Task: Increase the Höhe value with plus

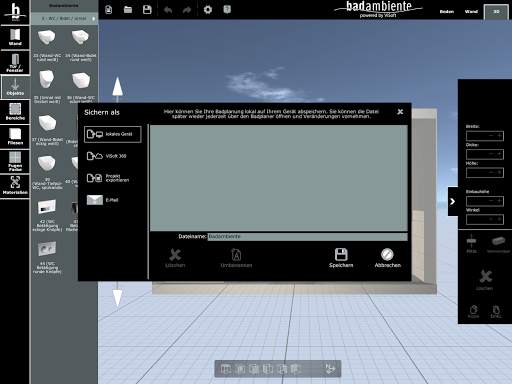Action: point(499,172)
